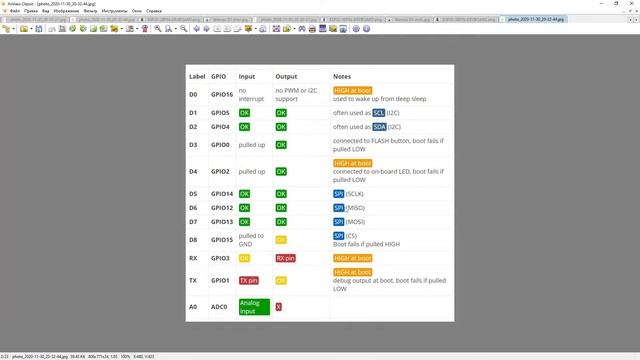Click the Print icon
The height and width of the screenshot is (360, 640).
pos(312,29)
